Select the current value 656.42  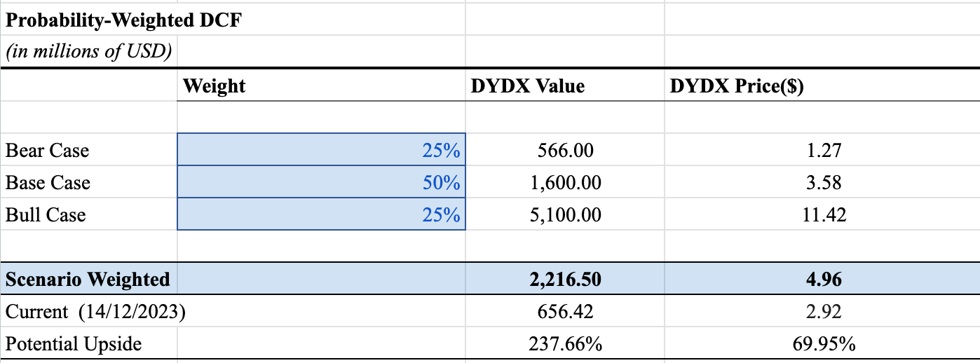pyautogui.click(x=565, y=312)
